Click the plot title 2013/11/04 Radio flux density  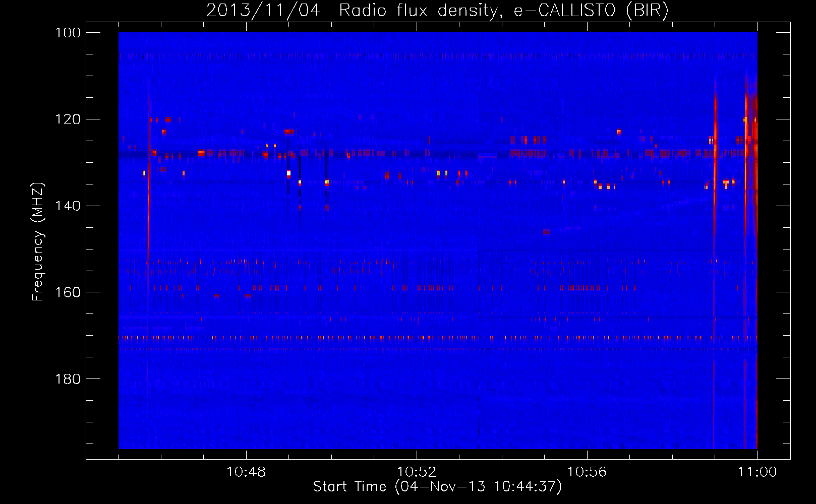(x=437, y=11)
